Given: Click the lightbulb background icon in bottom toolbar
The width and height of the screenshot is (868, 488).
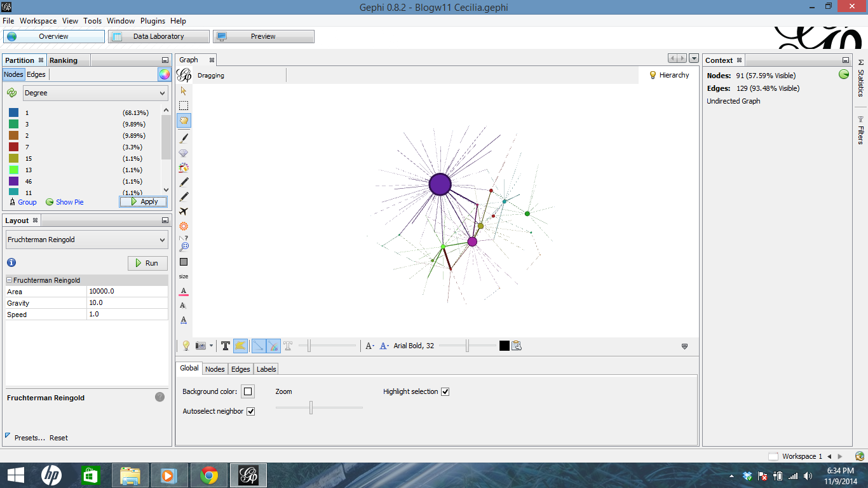Looking at the screenshot, I should (186, 346).
